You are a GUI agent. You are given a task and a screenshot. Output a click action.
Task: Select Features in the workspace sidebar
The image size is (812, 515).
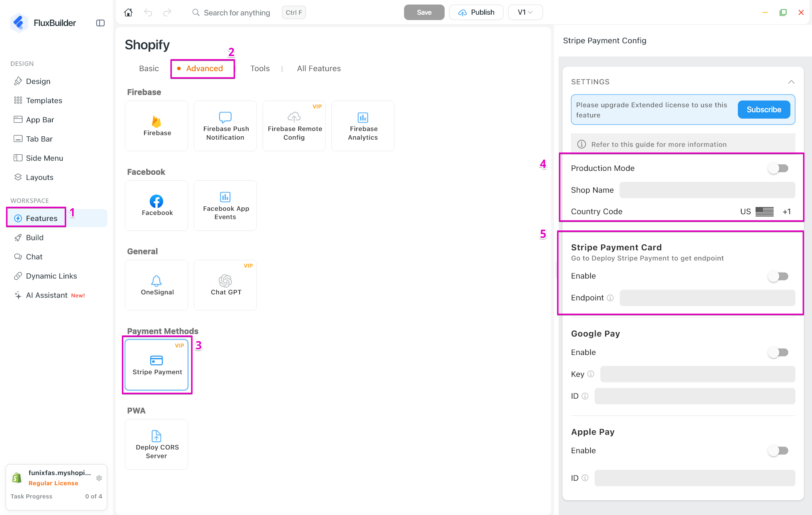point(57,218)
